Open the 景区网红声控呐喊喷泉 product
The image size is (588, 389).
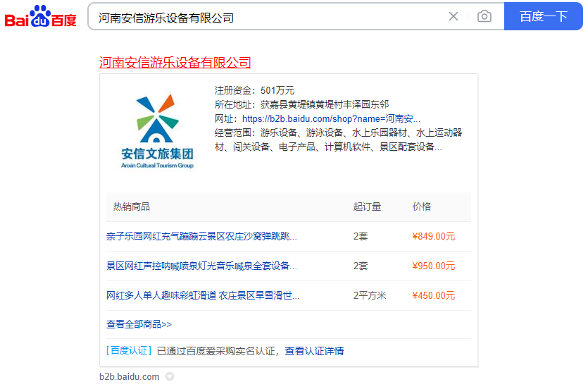click(201, 266)
